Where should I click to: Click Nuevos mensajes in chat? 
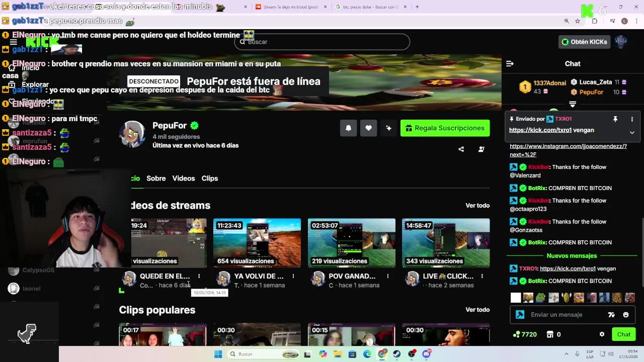(572, 256)
